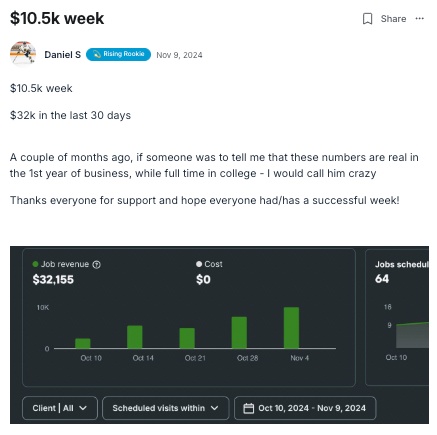Open the Oct 10 - Nov 9 date picker
The height and width of the screenshot is (435, 437).
pos(305,408)
